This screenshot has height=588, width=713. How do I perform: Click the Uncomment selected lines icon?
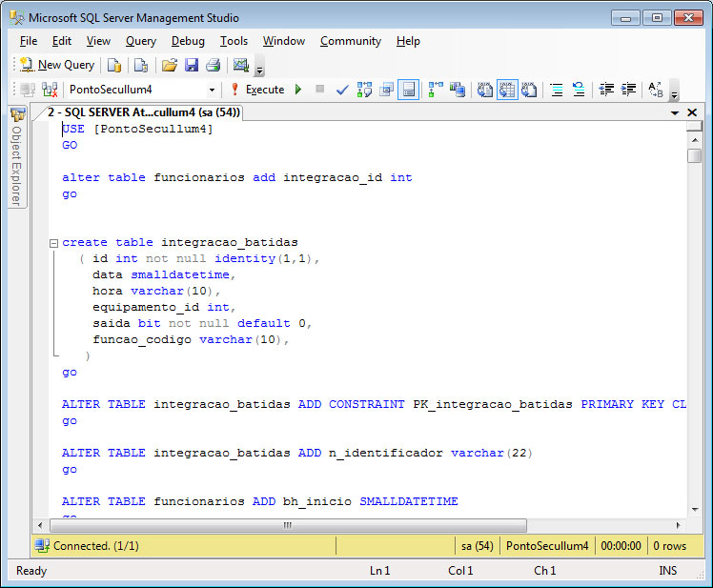tap(579, 90)
